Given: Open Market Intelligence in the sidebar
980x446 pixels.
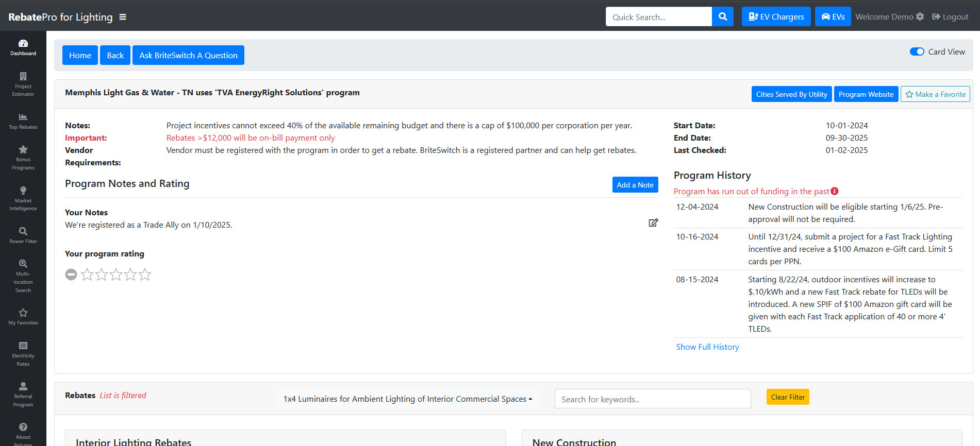Looking at the screenshot, I should pos(23,199).
